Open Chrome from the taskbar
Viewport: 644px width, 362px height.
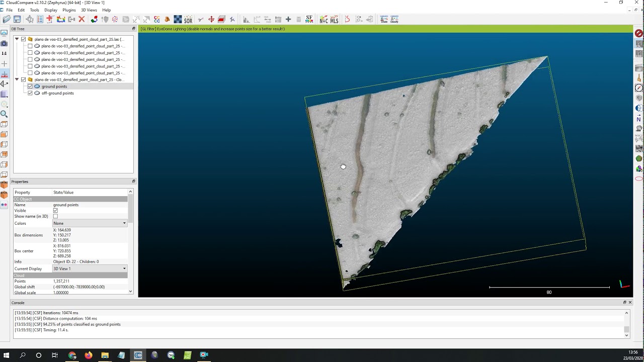point(72,355)
